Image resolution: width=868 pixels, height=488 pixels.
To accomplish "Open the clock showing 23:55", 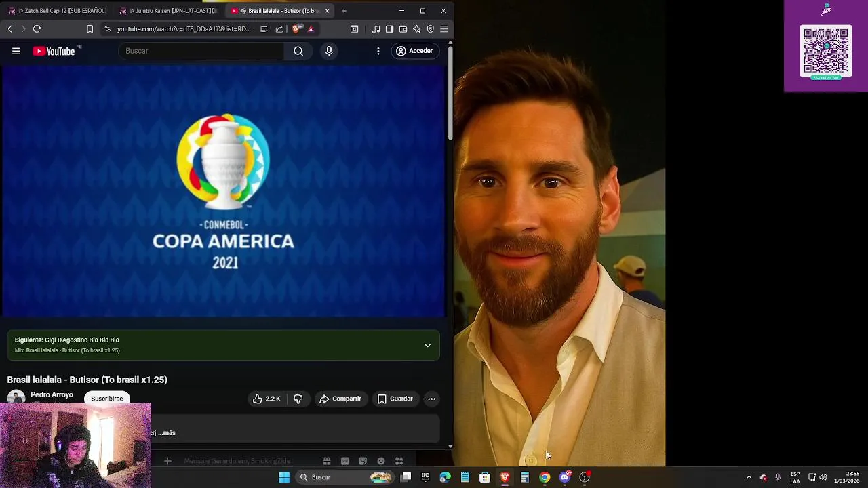I will tap(846, 477).
